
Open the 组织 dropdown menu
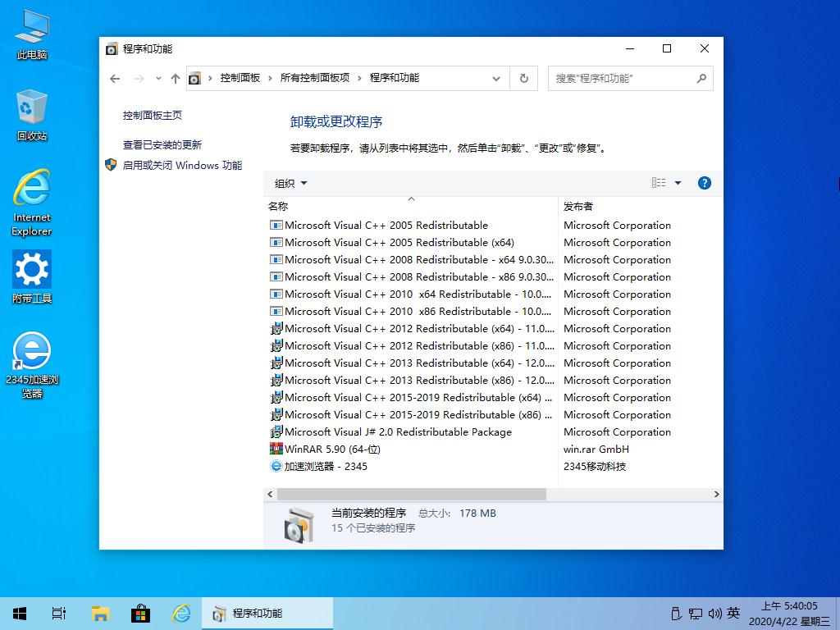pos(290,183)
